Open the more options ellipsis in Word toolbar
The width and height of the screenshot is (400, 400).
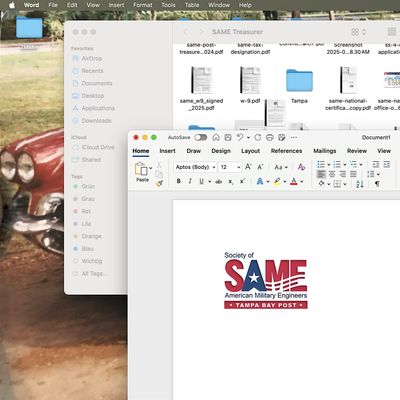[x=294, y=137]
